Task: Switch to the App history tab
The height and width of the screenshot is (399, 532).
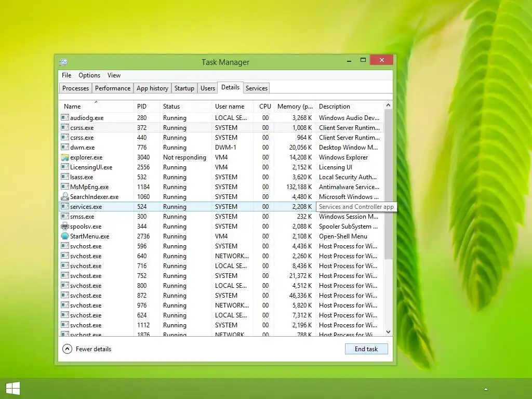Action: [152, 88]
